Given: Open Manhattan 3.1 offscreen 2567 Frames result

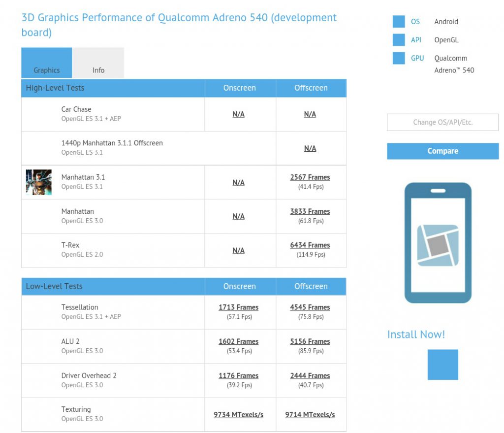Looking at the screenshot, I should pos(310,177).
